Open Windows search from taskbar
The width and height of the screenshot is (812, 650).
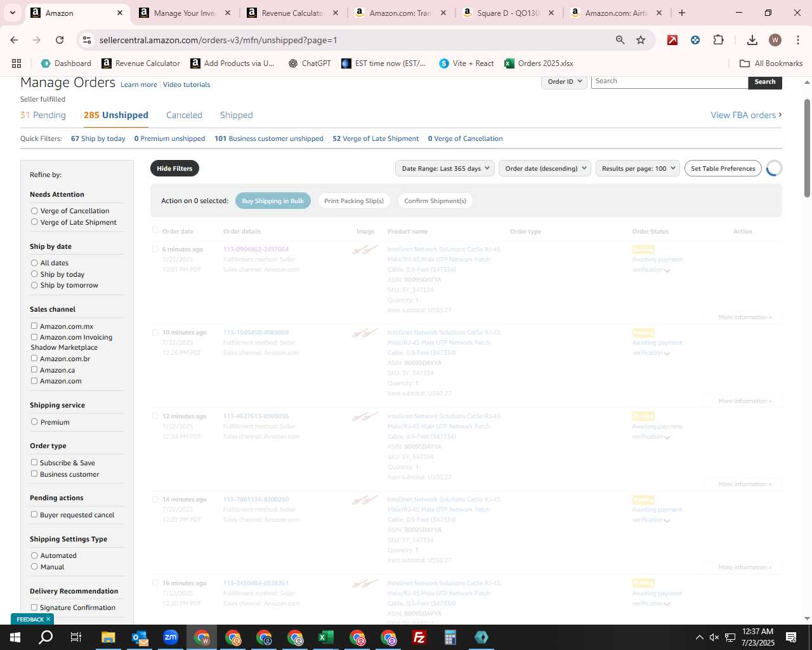[x=46, y=637]
